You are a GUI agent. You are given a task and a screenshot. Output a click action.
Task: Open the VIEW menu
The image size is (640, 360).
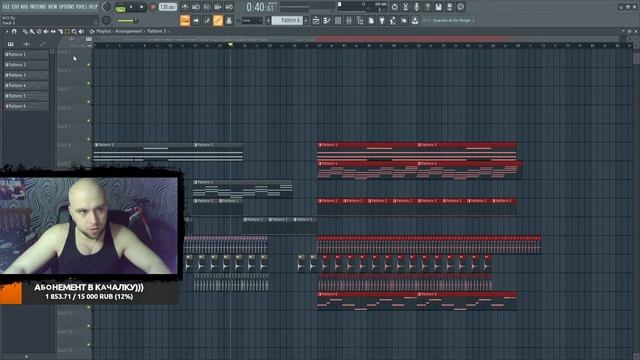click(53, 7)
